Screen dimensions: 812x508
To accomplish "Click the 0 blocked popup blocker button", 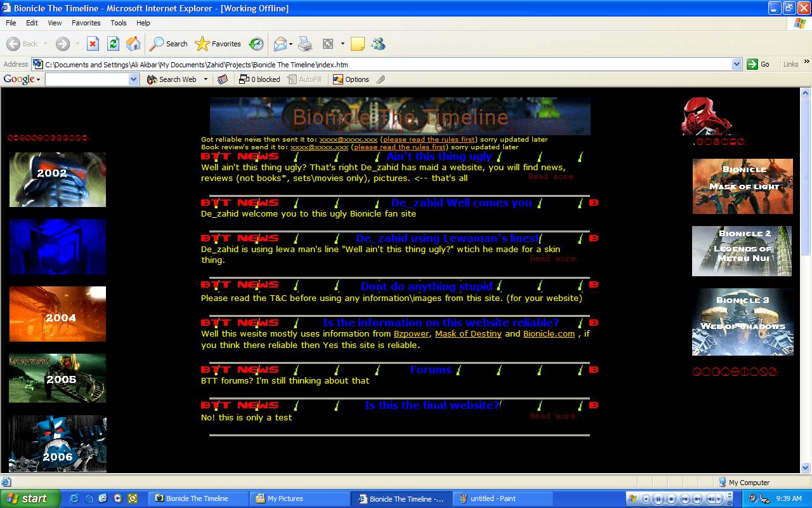I will [x=259, y=79].
